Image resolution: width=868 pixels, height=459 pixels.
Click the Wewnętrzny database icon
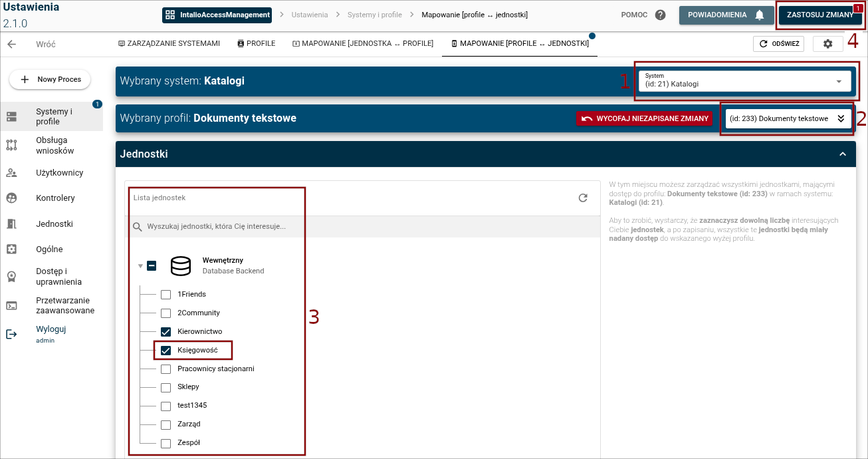click(181, 266)
